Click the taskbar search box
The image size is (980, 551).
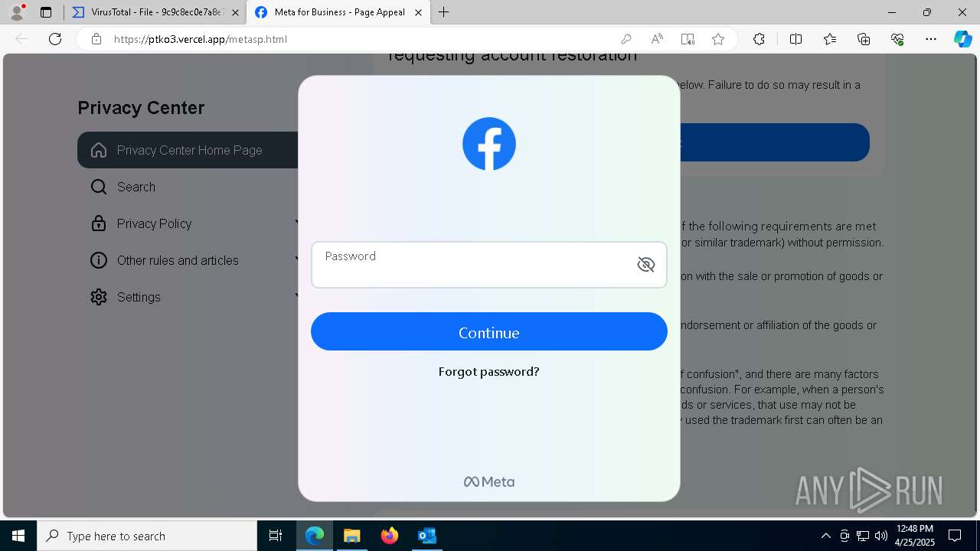(147, 536)
